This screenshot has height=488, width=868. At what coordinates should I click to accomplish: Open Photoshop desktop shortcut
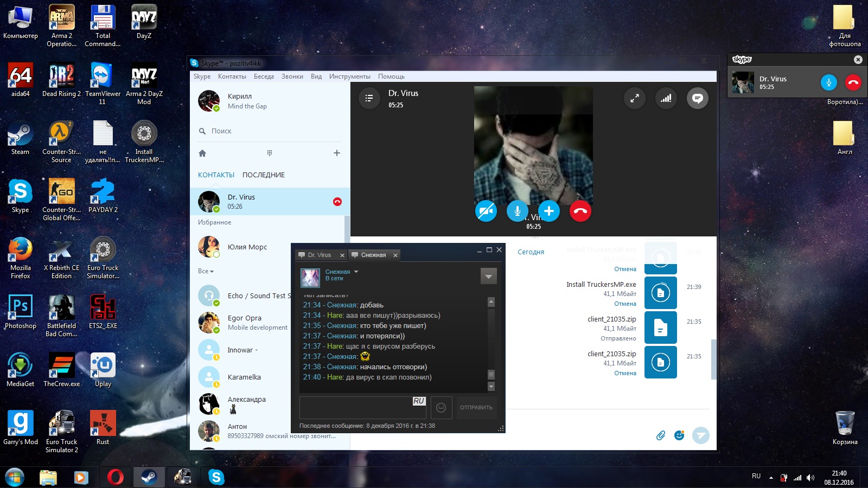(x=20, y=312)
